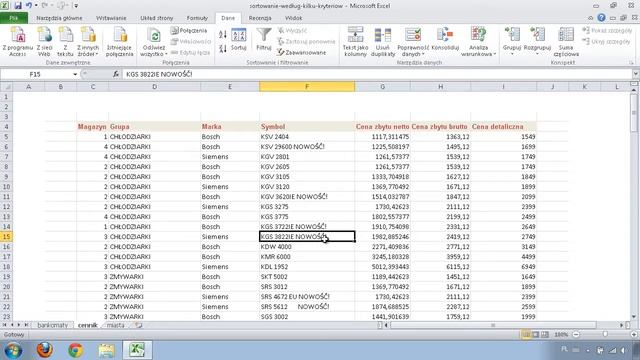Screen dimensions: 640x360
Task: Switch to Page Break Preview button
Action: pyautogui.click(x=544, y=335)
